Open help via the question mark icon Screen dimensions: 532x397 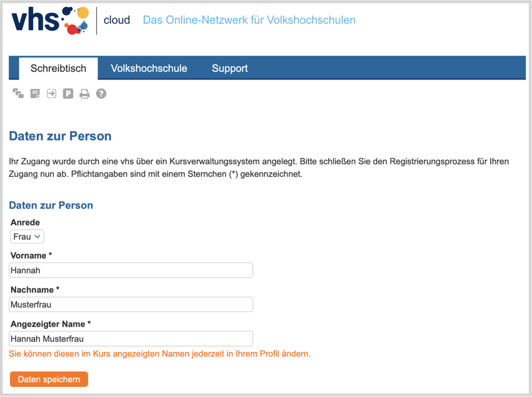pyautogui.click(x=101, y=94)
